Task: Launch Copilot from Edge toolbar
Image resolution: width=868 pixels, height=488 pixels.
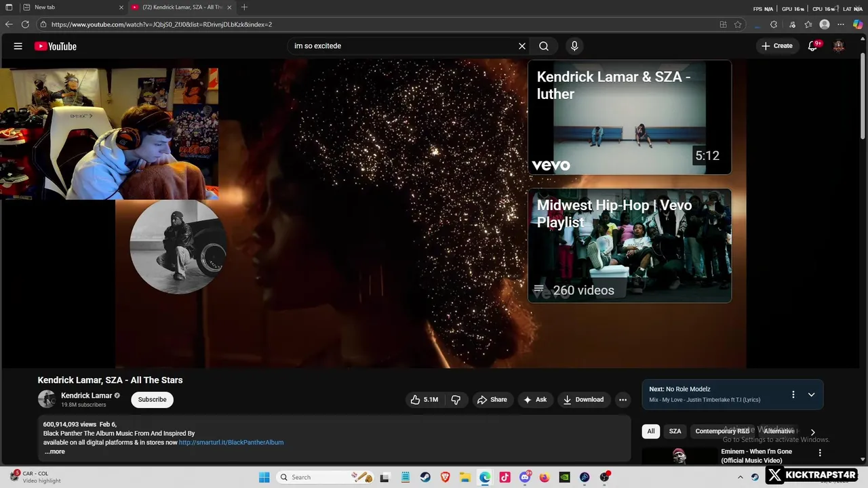Action: click(858, 24)
